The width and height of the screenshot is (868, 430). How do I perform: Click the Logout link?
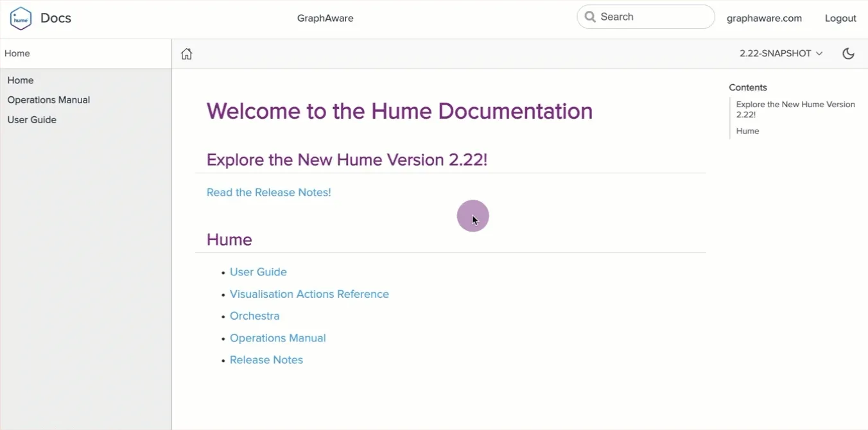click(840, 18)
